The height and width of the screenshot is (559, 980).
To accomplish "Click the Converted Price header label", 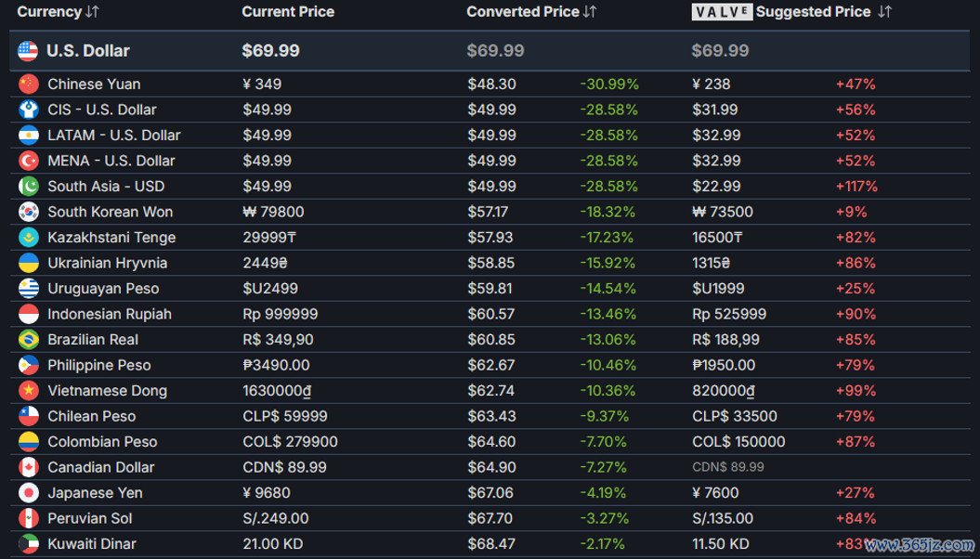I will tap(523, 12).
